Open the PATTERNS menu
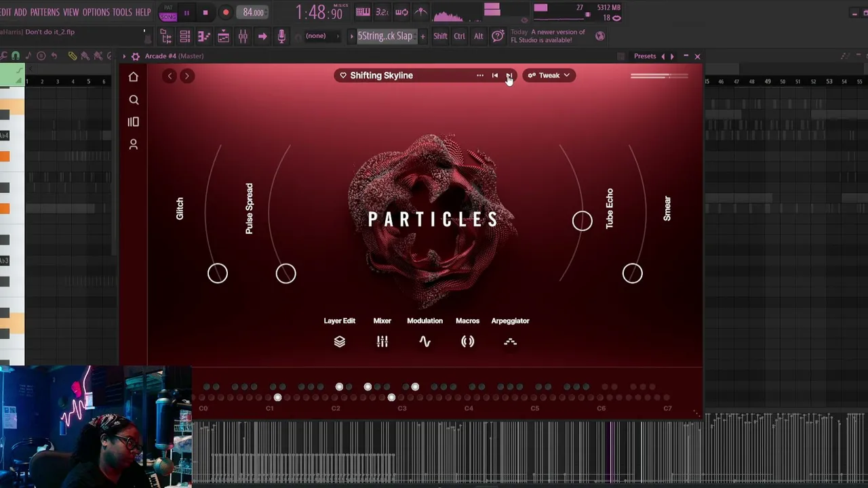Image resolution: width=868 pixels, height=488 pixels. coord(45,12)
